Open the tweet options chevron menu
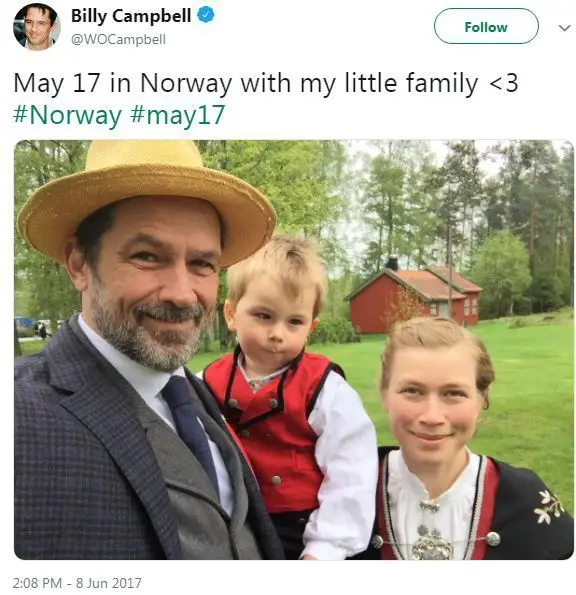The width and height of the screenshot is (576, 595). (x=564, y=28)
